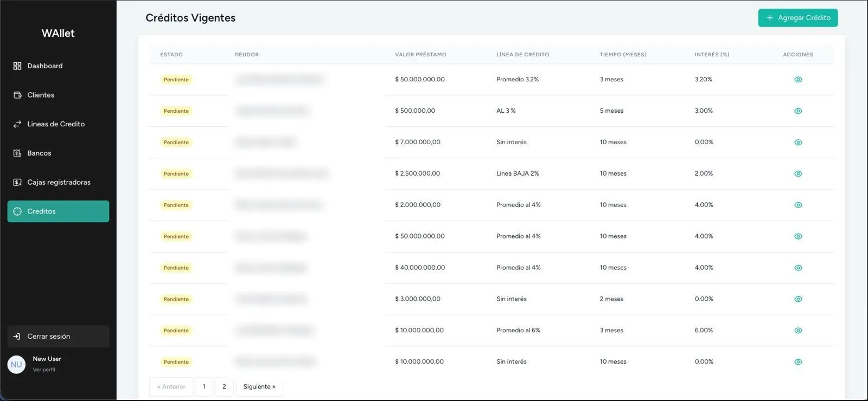Open Cajas registradoras from the sidebar
The width and height of the screenshot is (868, 401).
click(x=58, y=183)
